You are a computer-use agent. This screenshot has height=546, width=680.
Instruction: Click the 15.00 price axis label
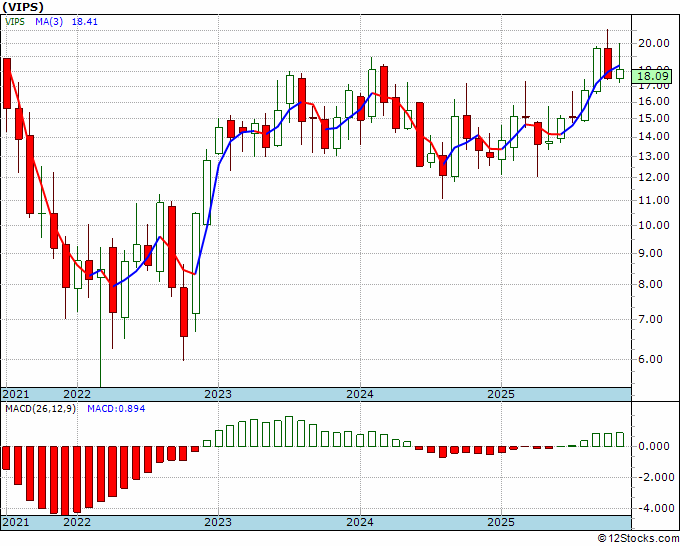[654, 118]
